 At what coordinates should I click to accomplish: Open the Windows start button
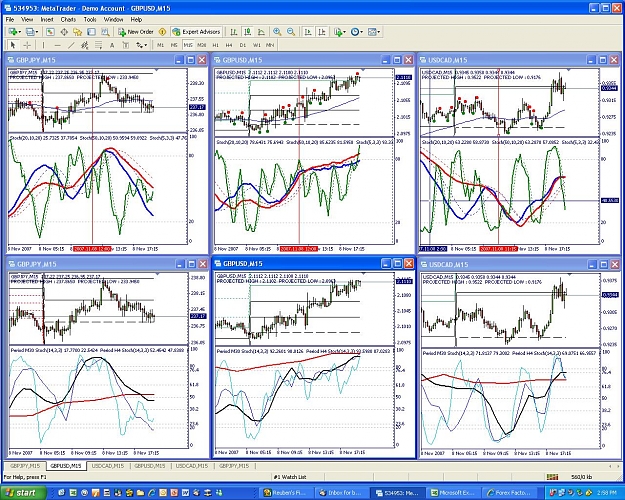coord(23,493)
